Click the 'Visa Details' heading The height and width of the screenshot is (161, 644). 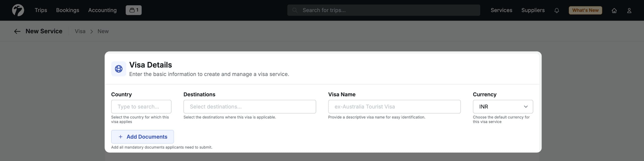coord(150,65)
